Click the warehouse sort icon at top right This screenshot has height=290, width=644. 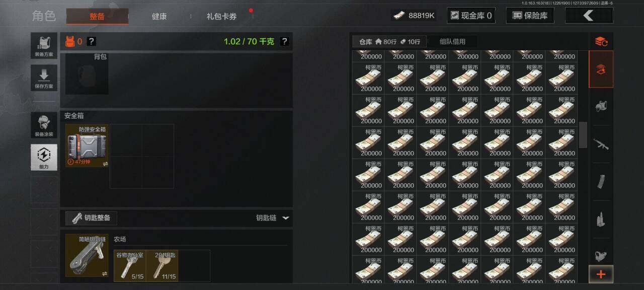601,41
